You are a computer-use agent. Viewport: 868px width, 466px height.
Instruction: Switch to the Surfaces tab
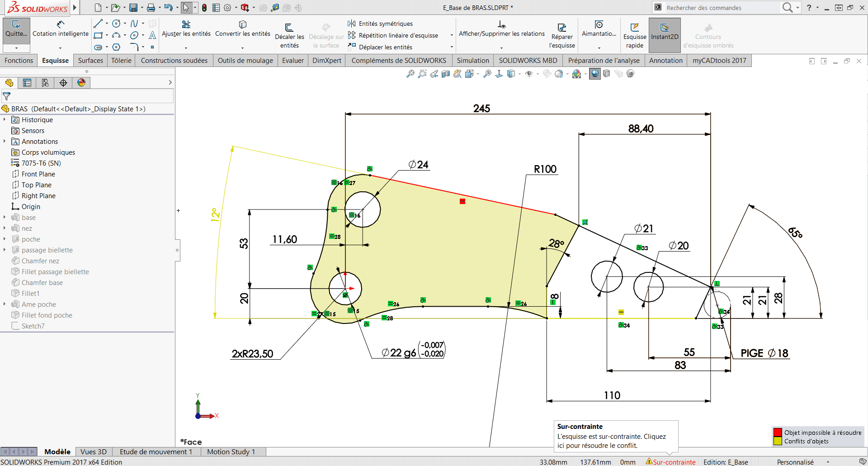(90, 61)
